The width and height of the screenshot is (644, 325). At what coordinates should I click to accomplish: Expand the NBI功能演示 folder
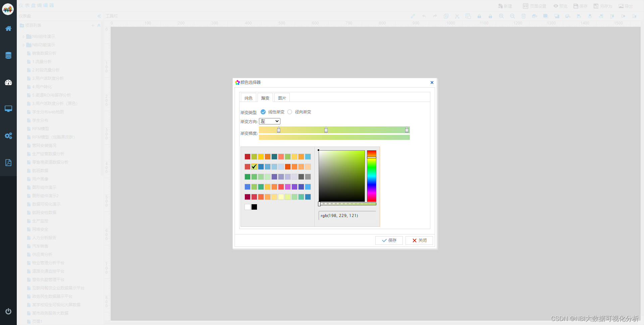(23, 45)
